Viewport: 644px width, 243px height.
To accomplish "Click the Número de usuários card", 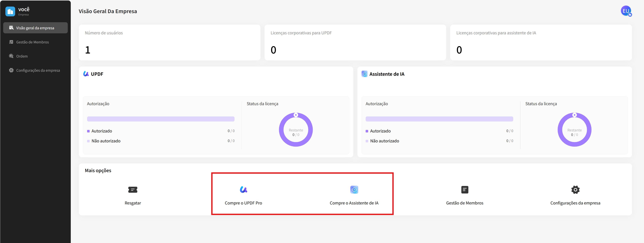I will click(170, 42).
